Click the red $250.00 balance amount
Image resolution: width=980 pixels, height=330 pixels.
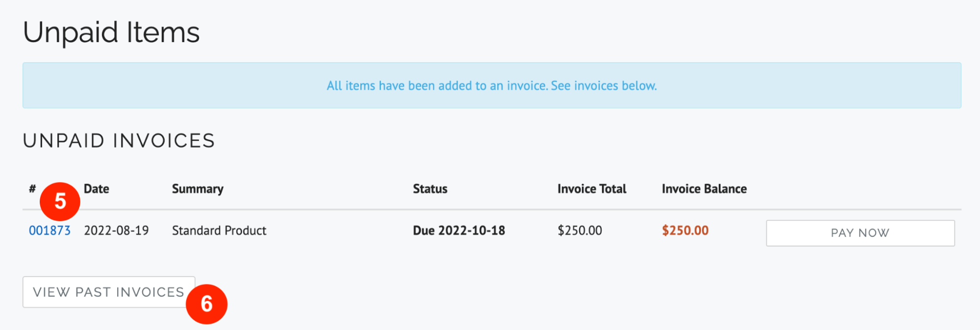[685, 230]
